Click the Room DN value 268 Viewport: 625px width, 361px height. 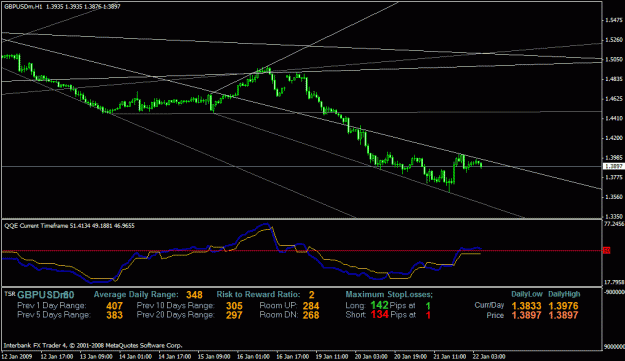tap(311, 315)
